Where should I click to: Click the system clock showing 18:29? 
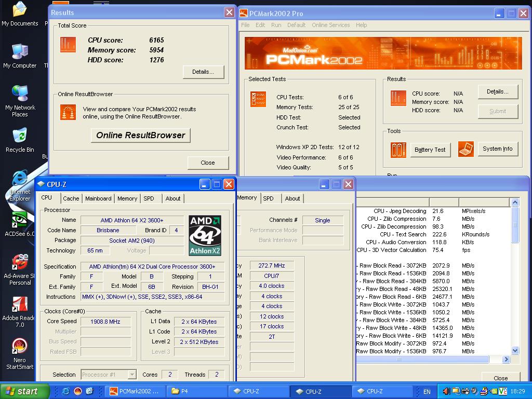pyautogui.click(x=517, y=392)
